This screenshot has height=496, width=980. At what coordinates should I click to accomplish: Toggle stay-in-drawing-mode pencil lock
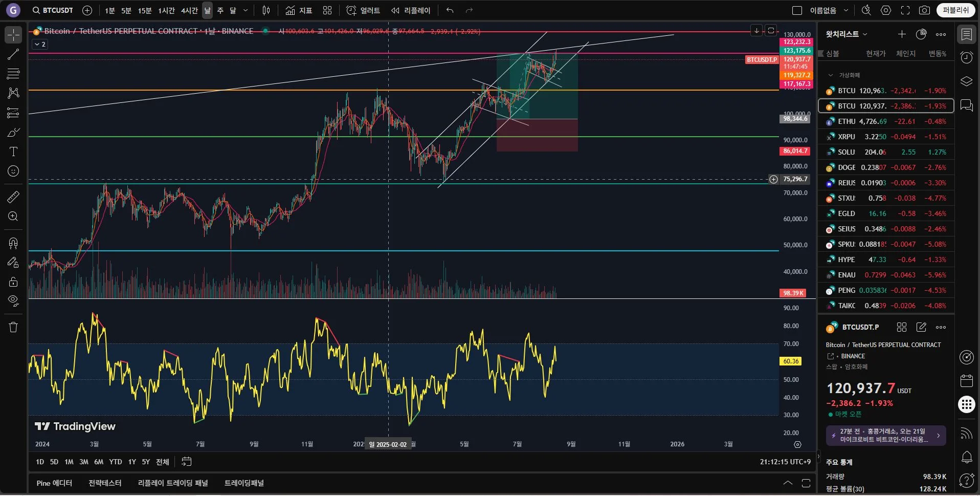(13, 263)
